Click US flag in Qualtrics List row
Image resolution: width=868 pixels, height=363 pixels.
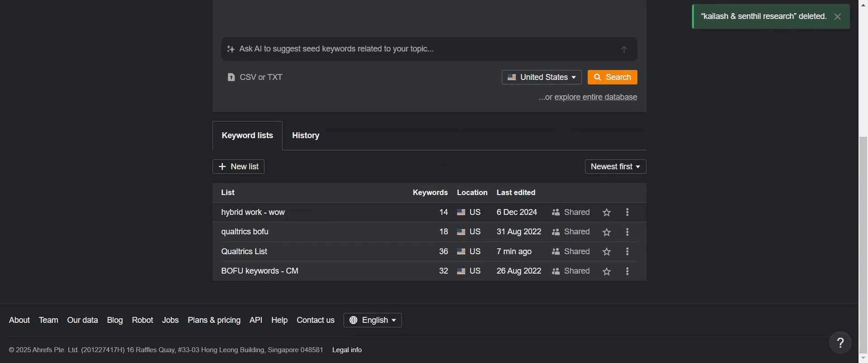point(461,251)
